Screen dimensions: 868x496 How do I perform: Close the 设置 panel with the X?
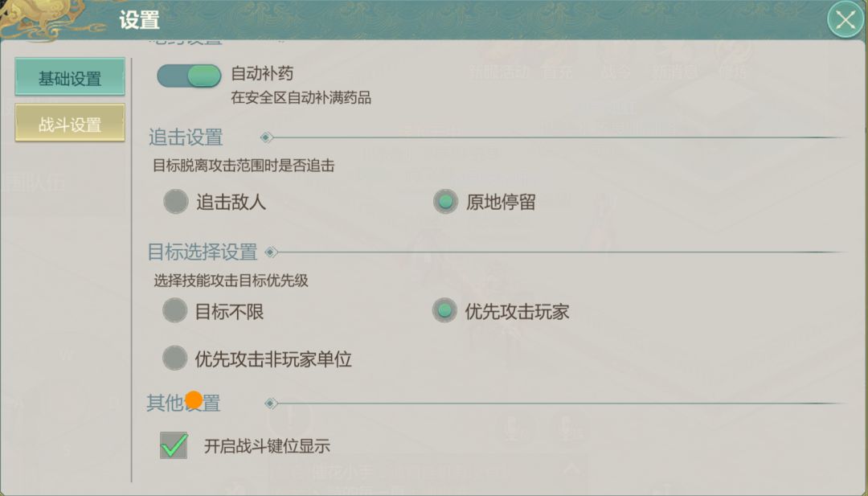(x=845, y=20)
